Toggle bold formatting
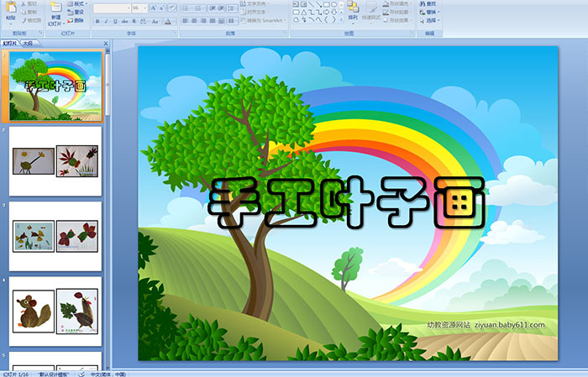Screen dimensions: 588x377 click(x=97, y=21)
